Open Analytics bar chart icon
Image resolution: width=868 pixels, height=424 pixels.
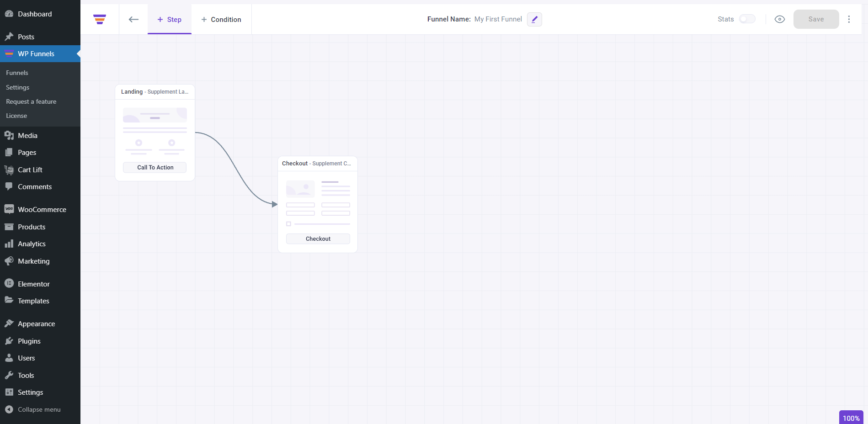click(9, 244)
